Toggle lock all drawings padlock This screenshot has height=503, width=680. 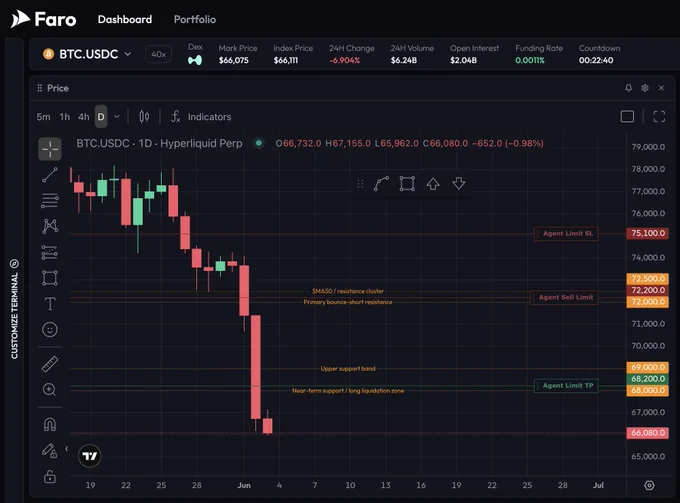tap(50, 477)
